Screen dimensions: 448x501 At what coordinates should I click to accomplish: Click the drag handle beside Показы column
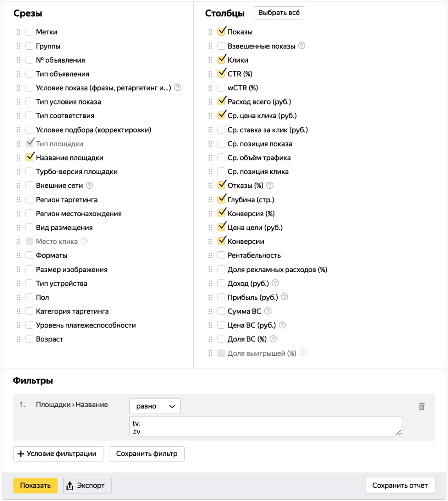[x=210, y=32]
